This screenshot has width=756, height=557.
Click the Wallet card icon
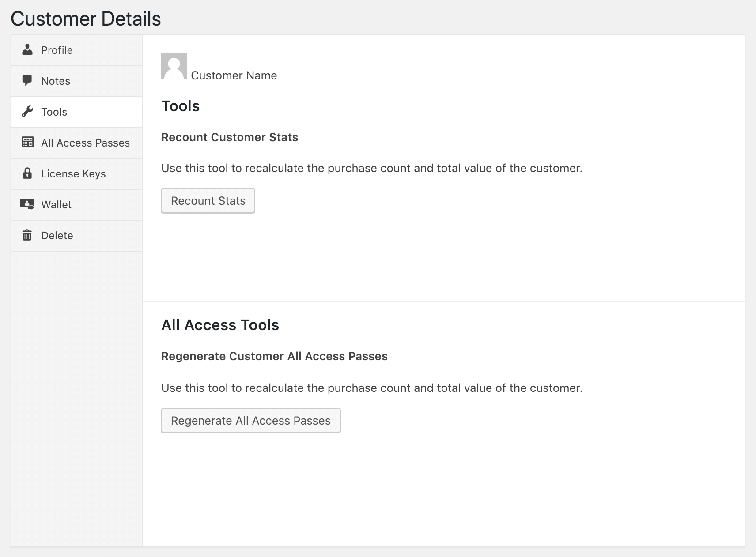point(27,204)
